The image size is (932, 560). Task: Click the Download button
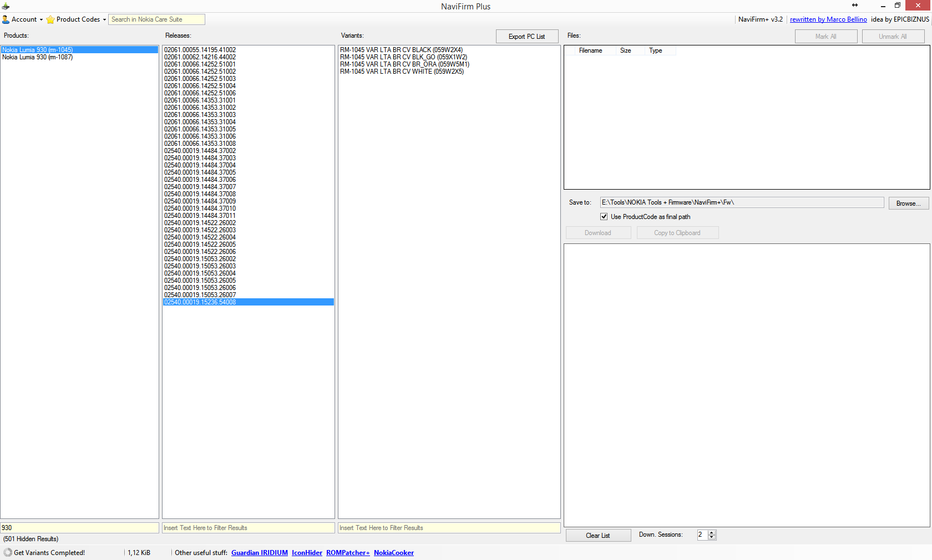[x=598, y=233]
